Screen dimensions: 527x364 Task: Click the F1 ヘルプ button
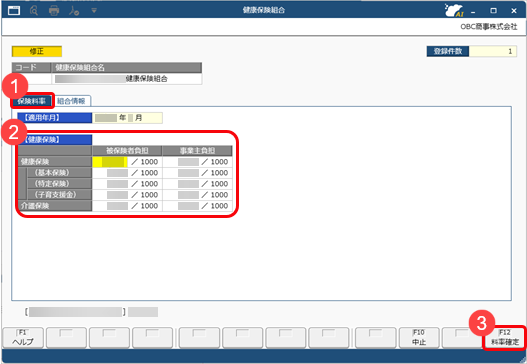point(23,337)
